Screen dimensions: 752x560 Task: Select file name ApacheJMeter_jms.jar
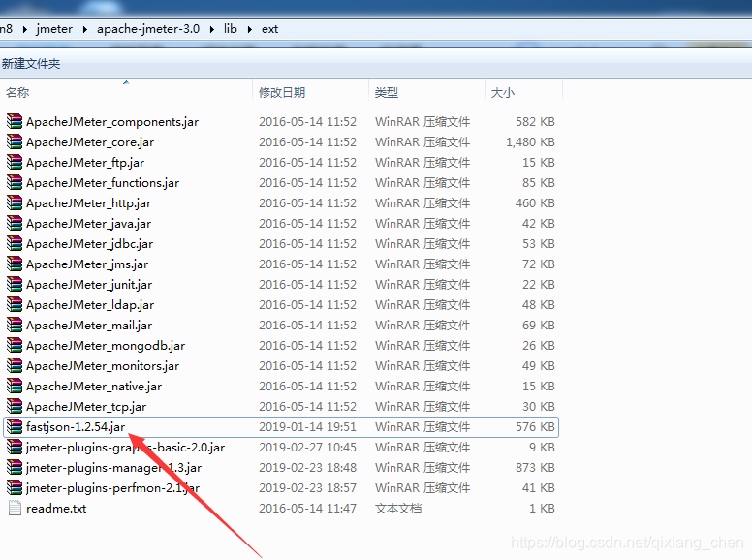(87, 264)
